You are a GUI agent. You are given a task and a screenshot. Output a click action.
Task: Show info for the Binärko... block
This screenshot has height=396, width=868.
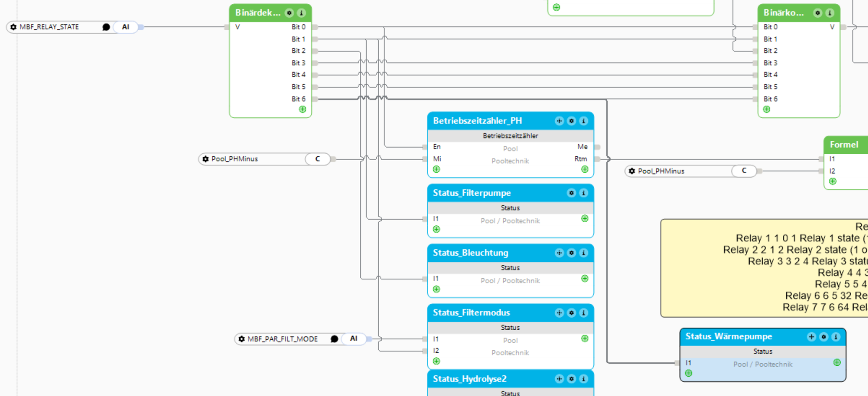pos(830,13)
